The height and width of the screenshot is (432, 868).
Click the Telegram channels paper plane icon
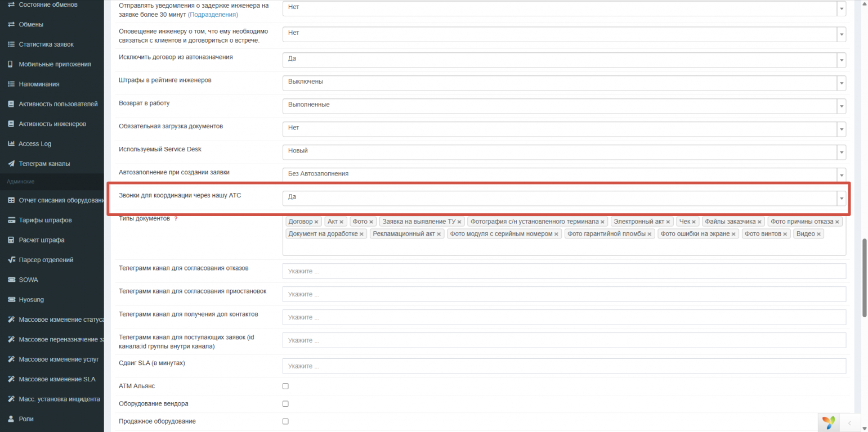pos(11,164)
